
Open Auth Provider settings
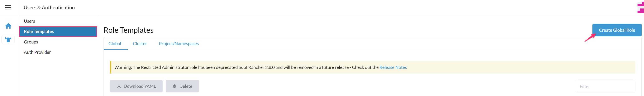point(37,52)
